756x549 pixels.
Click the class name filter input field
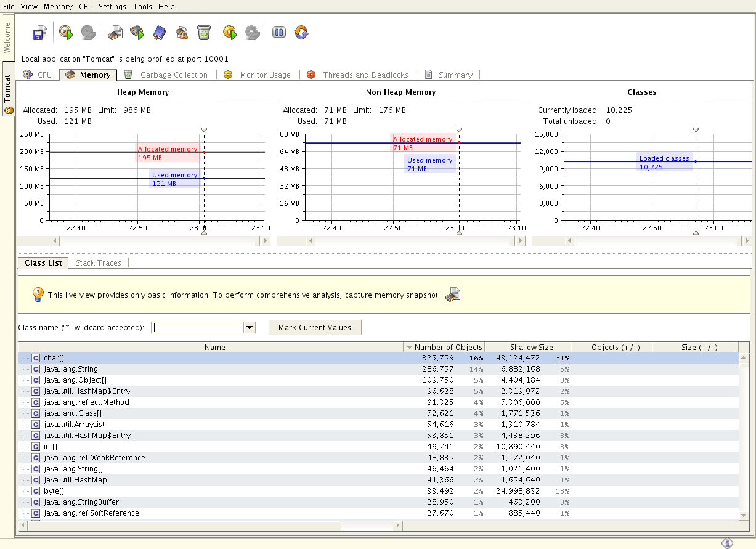click(x=198, y=328)
